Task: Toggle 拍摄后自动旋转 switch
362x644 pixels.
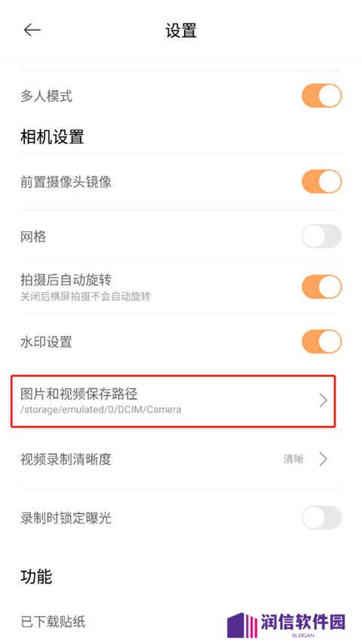Action: [x=322, y=287]
